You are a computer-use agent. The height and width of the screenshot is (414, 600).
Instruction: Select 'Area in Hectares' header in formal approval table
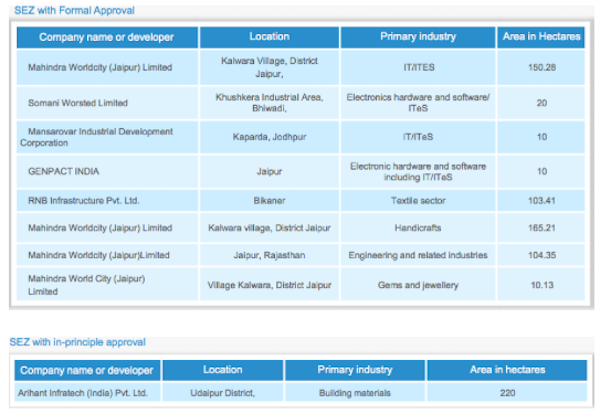pos(540,37)
